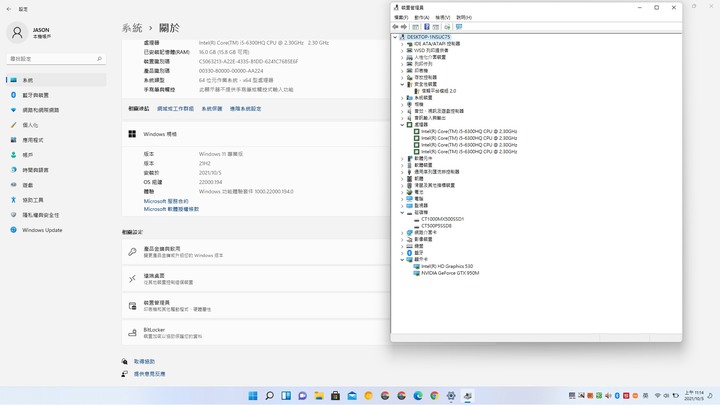Collapse the 磁碟機 disk drives node
Viewport: 720px width, 405px height.
[x=402, y=213]
